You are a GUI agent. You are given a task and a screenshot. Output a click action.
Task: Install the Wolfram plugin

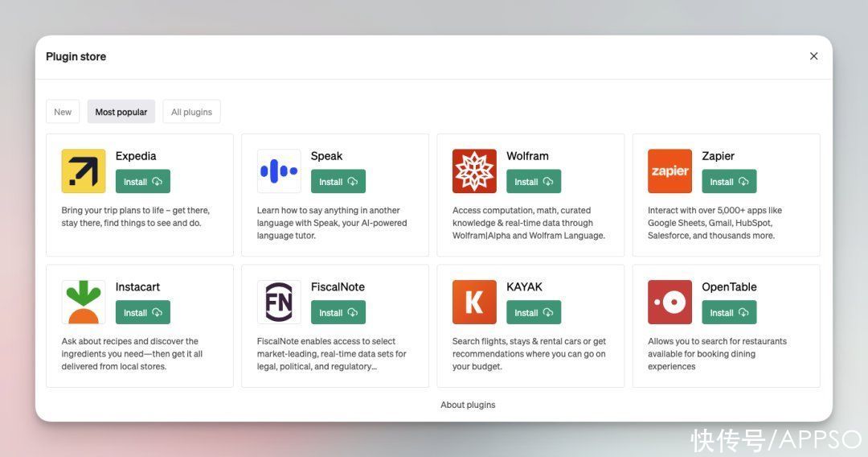534,182
